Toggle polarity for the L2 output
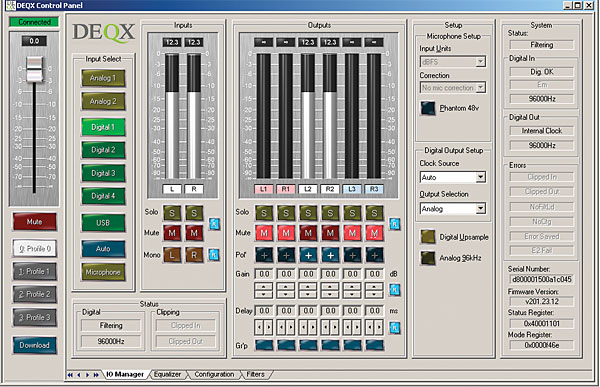 point(308,255)
